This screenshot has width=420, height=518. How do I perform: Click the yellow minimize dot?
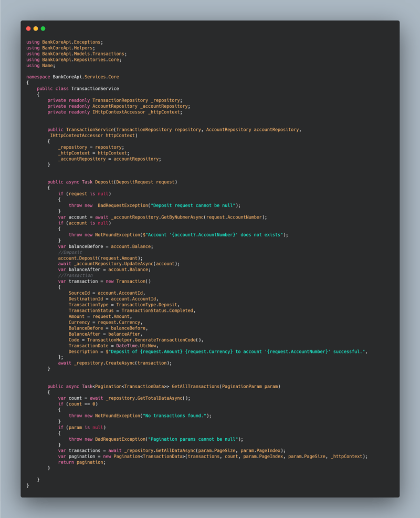pos(36,29)
